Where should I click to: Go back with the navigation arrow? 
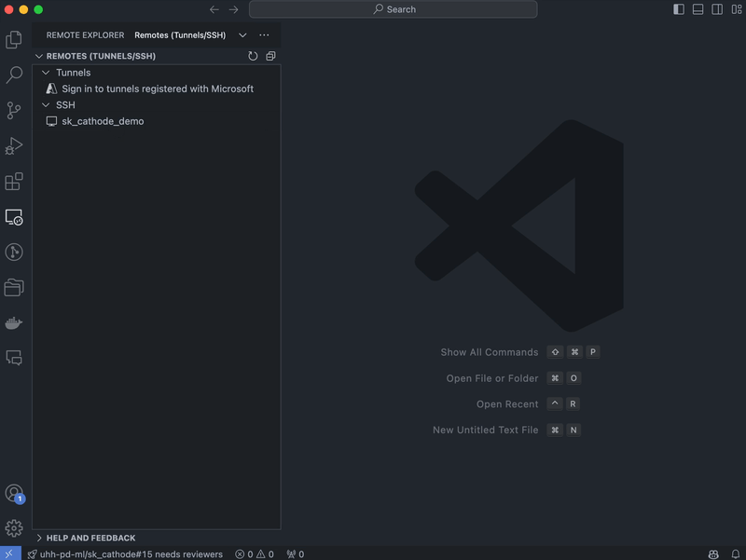(x=214, y=9)
